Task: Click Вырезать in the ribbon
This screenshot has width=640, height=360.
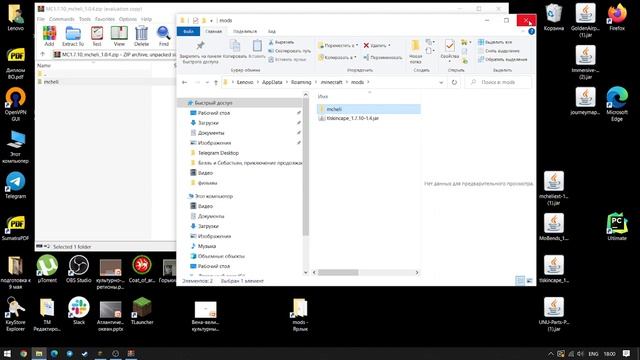Action: (x=282, y=42)
